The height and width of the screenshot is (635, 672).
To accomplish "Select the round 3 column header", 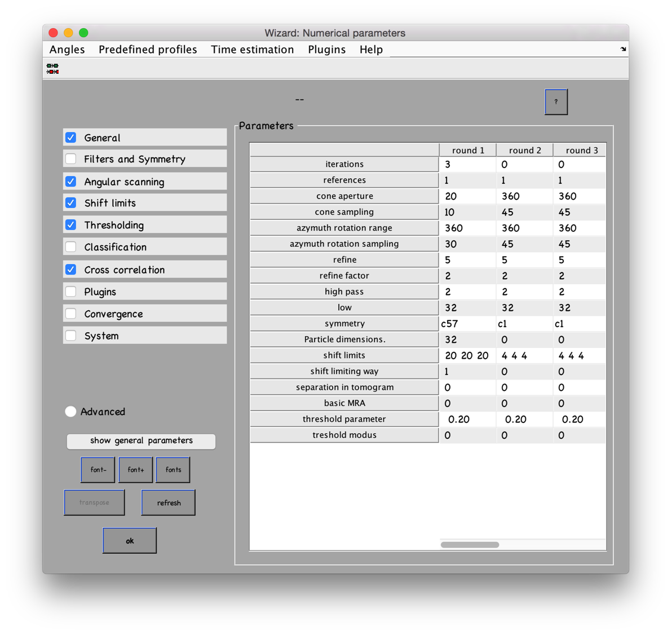I will click(x=580, y=150).
